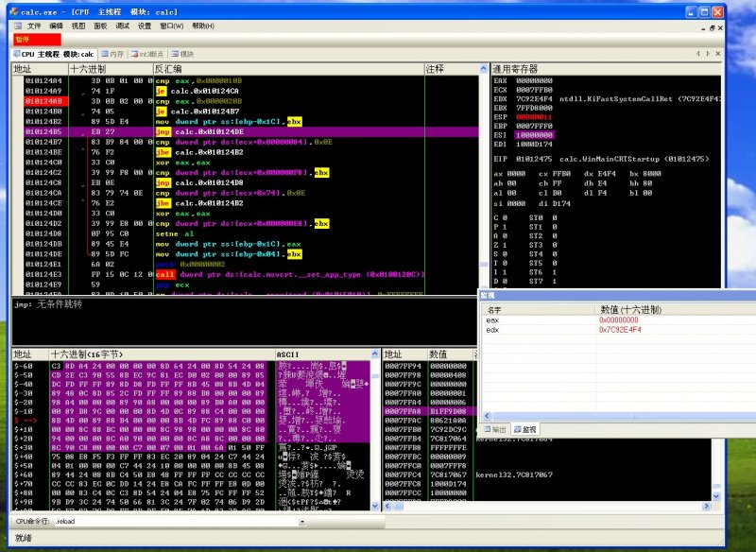Screen dimensions: 756x552
Task: Click the calc.exe application icon in title bar
Action: point(13,11)
